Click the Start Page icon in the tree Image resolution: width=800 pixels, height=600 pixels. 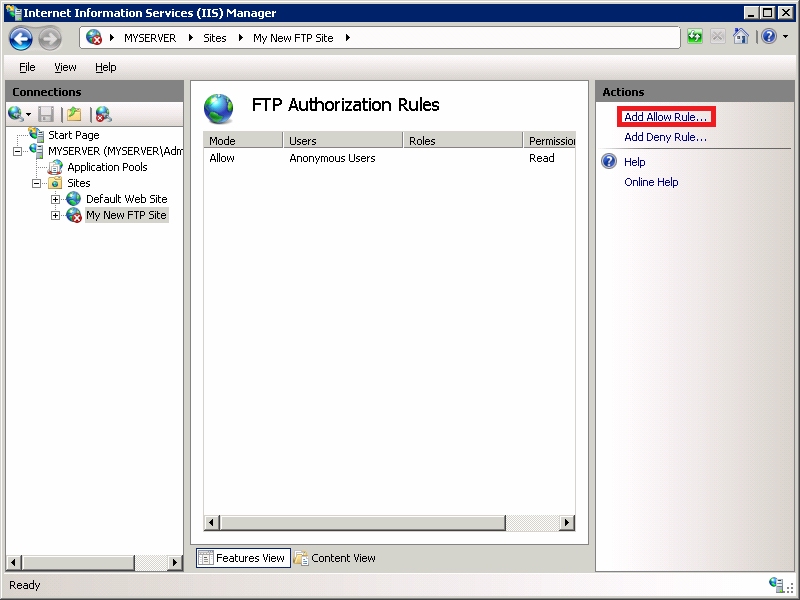[x=37, y=135]
